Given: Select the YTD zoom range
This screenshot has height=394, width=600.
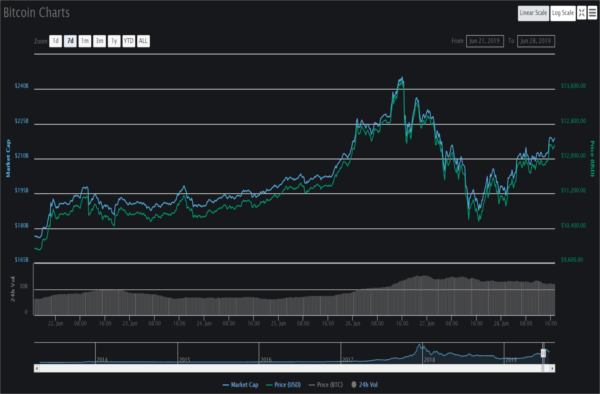Looking at the screenshot, I should pyautogui.click(x=129, y=41).
